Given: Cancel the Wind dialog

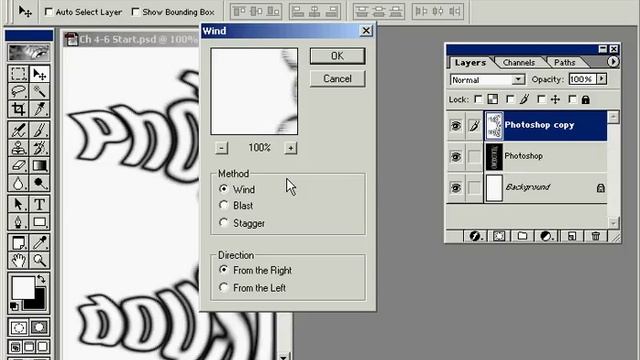Looking at the screenshot, I should (337, 78).
